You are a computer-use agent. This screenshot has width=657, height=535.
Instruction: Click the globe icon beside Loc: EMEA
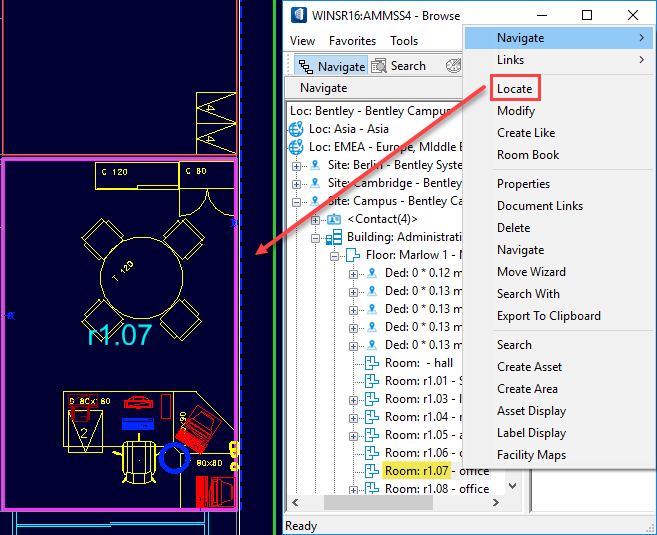pos(296,147)
